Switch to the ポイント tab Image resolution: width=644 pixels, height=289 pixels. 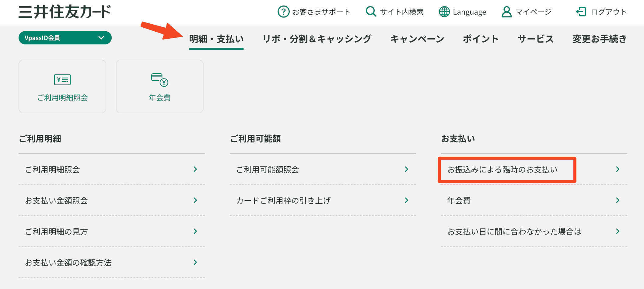pos(481,39)
